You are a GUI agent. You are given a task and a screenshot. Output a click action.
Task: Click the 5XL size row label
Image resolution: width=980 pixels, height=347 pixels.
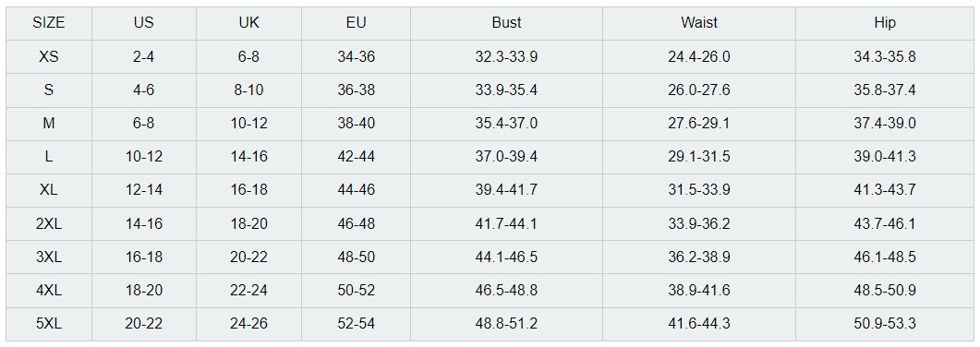[x=49, y=324]
